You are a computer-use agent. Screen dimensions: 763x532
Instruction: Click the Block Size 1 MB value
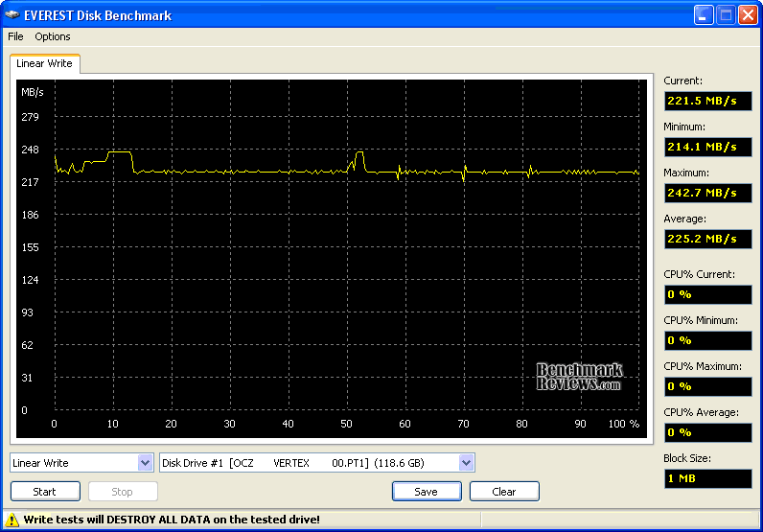point(708,478)
